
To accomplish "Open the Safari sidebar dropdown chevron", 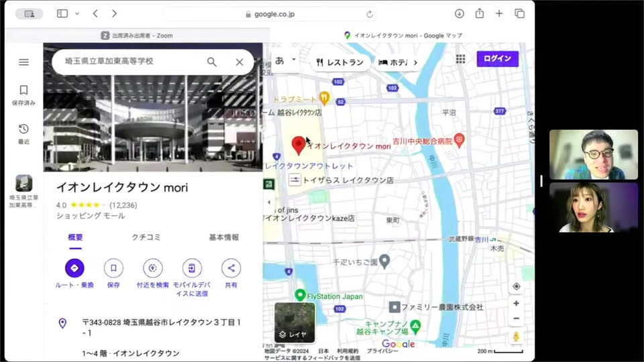I will (x=76, y=13).
